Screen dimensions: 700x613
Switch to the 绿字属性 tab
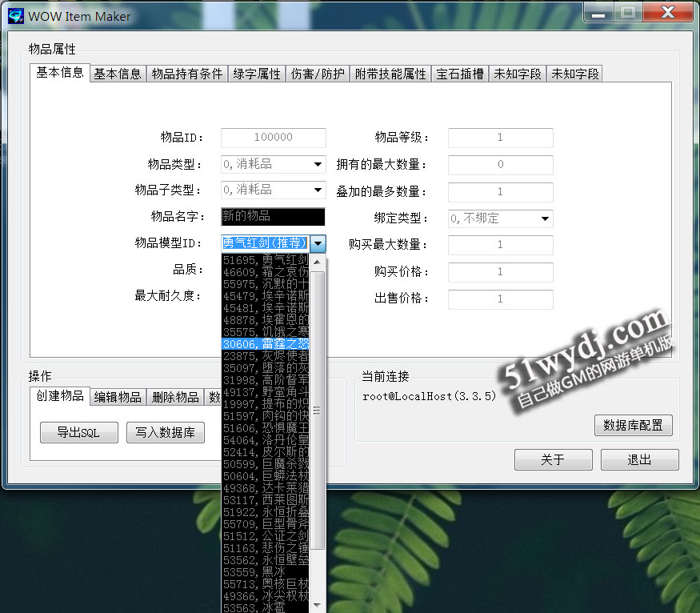coord(257,74)
